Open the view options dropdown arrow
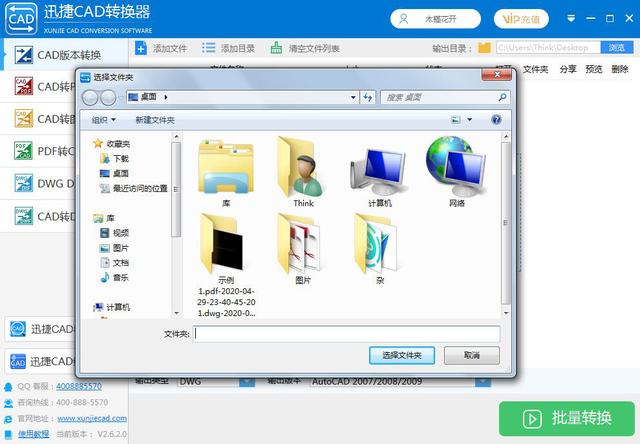The image size is (640, 444). [x=469, y=120]
